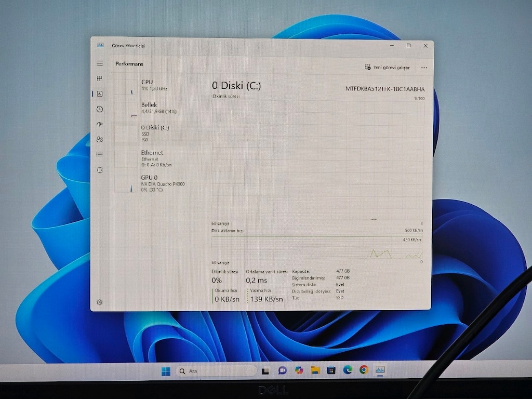Open the Details list icon in sidebar

(x=99, y=155)
